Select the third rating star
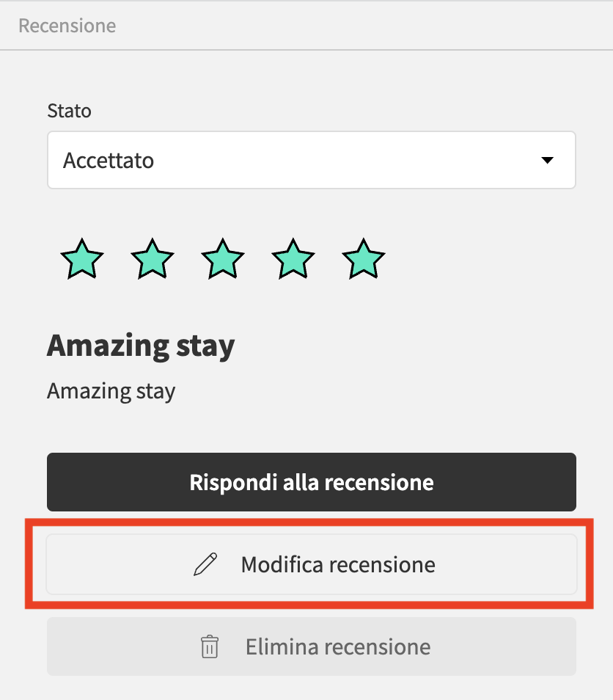Image resolution: width=613 pixels, height=700 pixels. pos(223,259)
